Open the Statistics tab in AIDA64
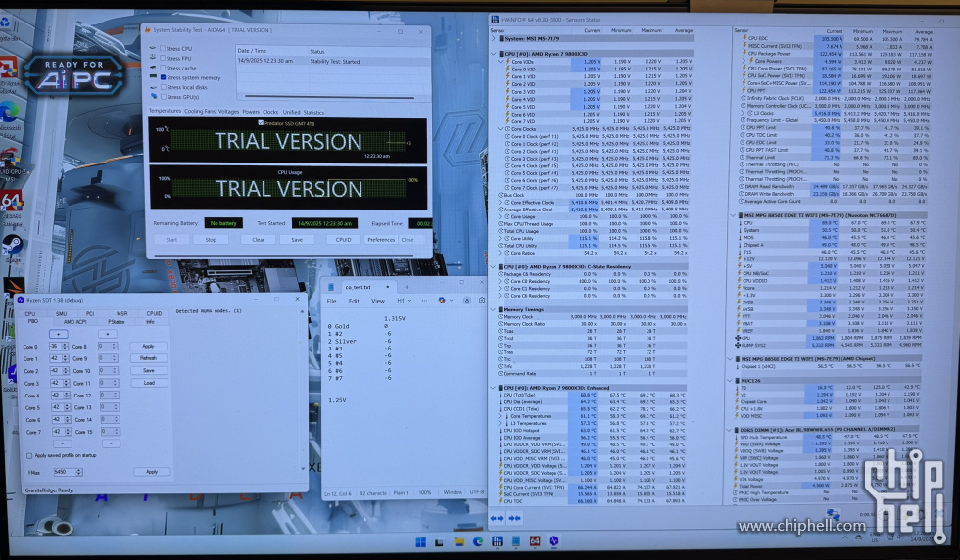This screenshot has width=960, height=560. pos(313,112)
